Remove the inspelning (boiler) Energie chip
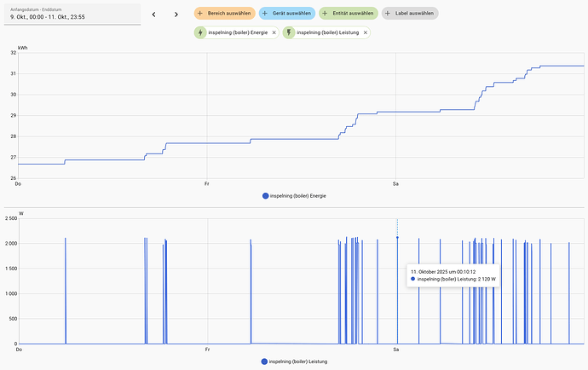Viewport: 588px width, 370px height. (274, 32)
